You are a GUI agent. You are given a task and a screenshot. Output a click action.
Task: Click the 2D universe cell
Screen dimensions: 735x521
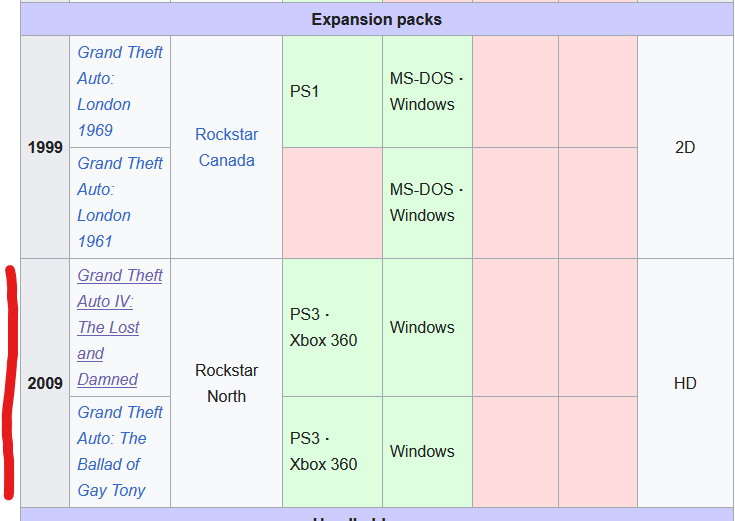point(685,147)
